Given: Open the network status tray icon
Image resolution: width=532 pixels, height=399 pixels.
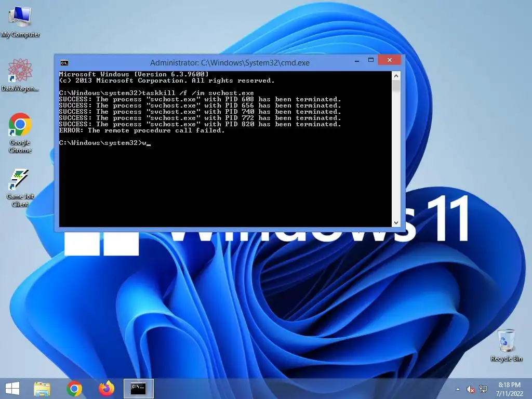Looking at the screenshot, I should click(x=483, y=389).
